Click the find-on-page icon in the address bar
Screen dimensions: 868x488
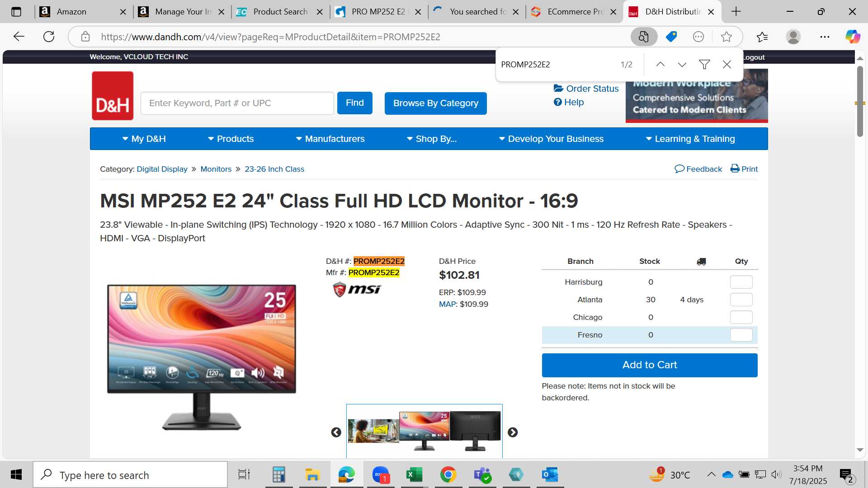click(x=643, y=37)
